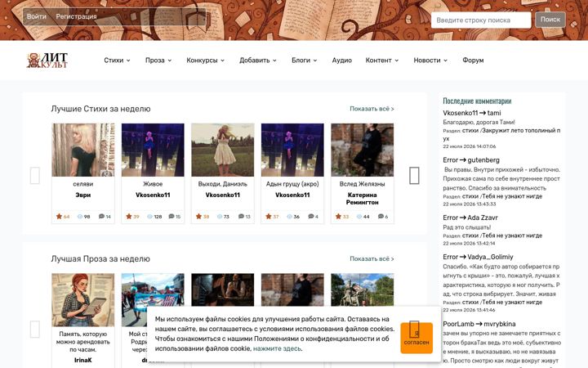Open the Добавить dropdown menu
This screenshot has height=368, width=588.
pyautogui.click(x=258, y=60)
